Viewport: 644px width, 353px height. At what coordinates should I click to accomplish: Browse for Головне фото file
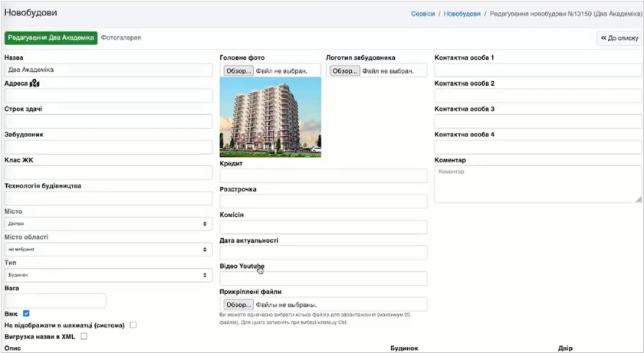[x=238, y=71]
